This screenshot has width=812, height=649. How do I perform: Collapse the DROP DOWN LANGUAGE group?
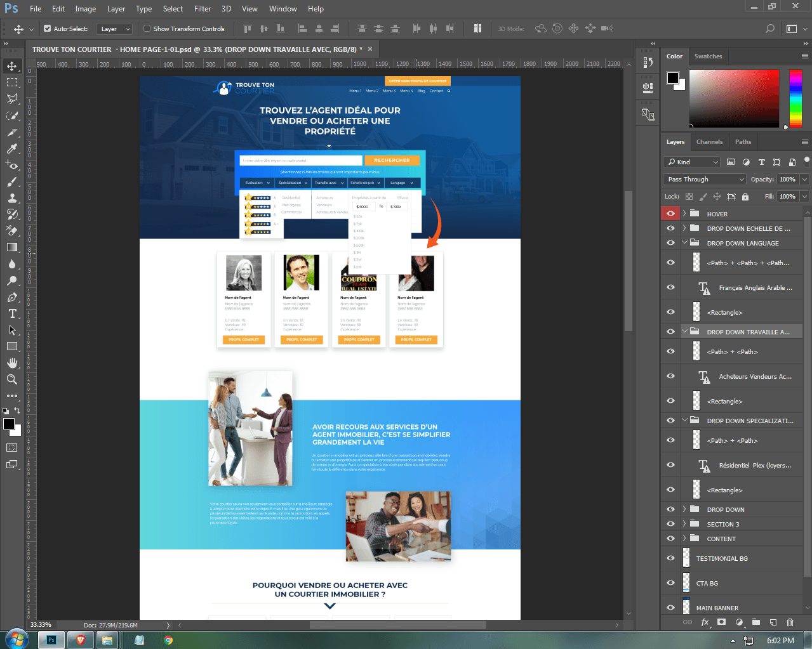(x=684, y=243)
